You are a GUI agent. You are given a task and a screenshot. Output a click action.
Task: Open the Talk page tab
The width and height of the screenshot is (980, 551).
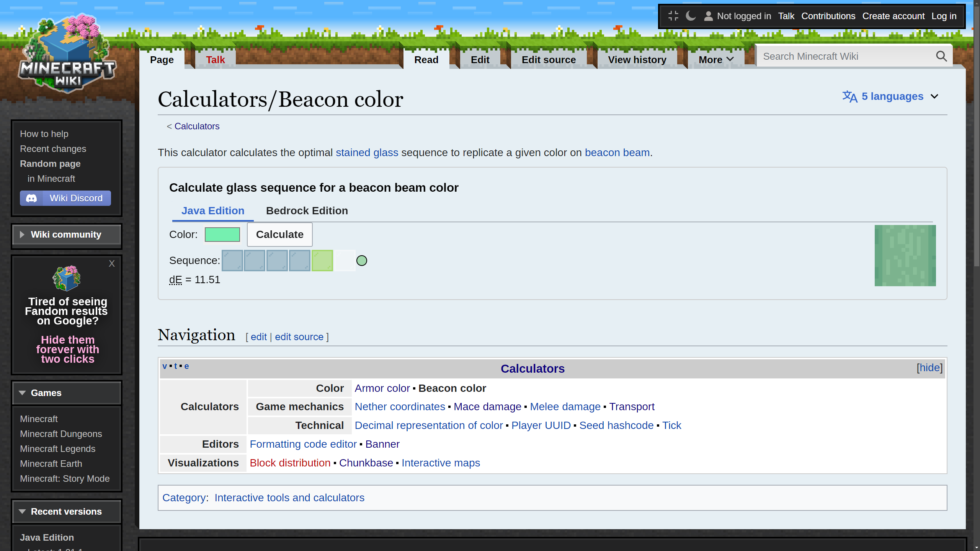click(x=216, y=59)
